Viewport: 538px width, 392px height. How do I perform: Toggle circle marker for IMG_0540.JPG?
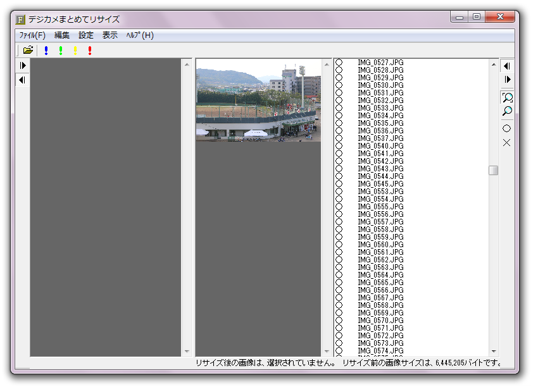point(339,145)
